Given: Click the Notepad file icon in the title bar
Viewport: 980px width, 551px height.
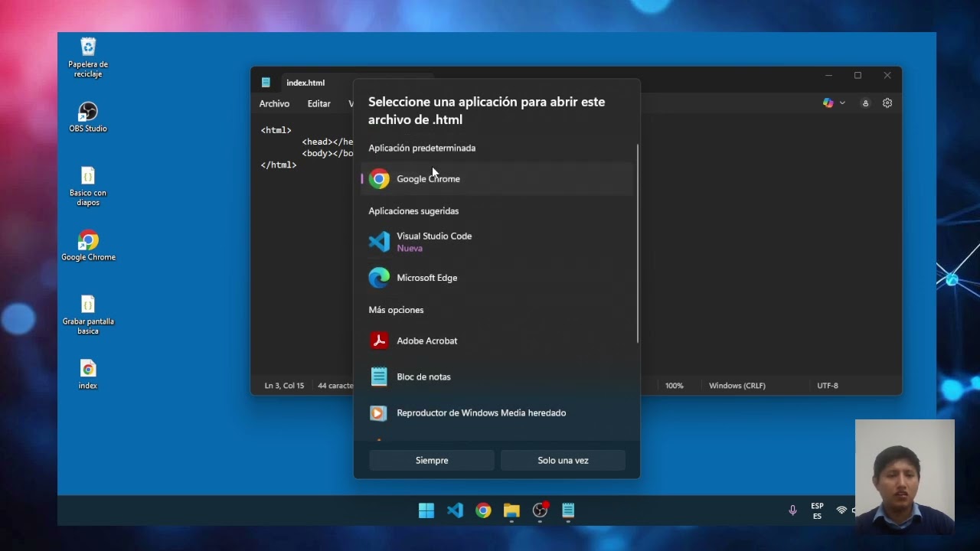Looking at the screenshot, I should (266, 83).
